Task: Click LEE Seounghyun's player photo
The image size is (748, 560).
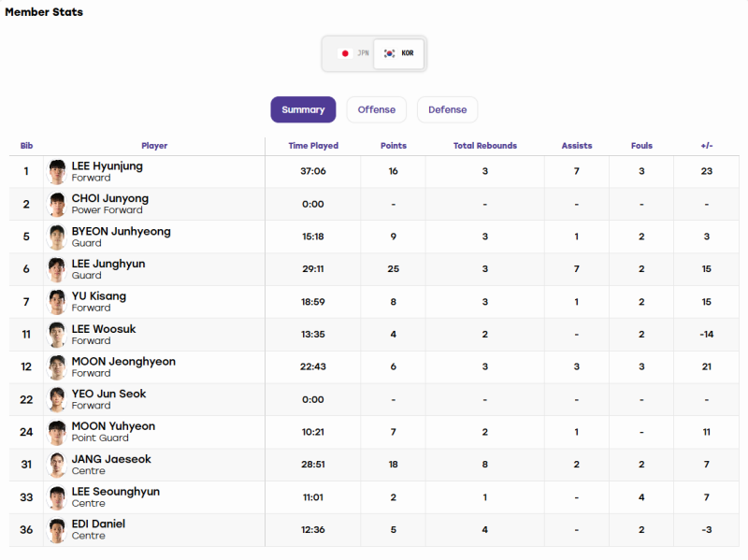Action: (x=57, y=497)
